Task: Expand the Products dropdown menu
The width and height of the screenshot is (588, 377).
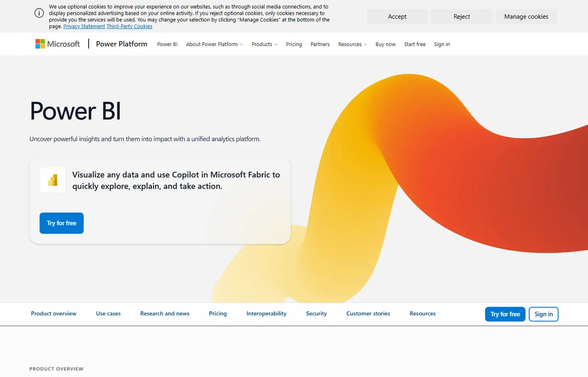Action: [265, 45]
